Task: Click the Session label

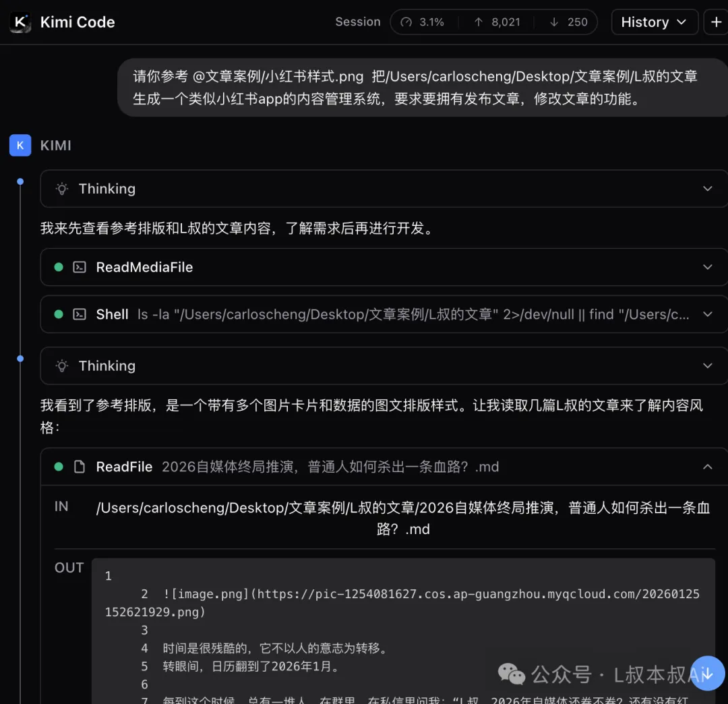Action: 358,22
